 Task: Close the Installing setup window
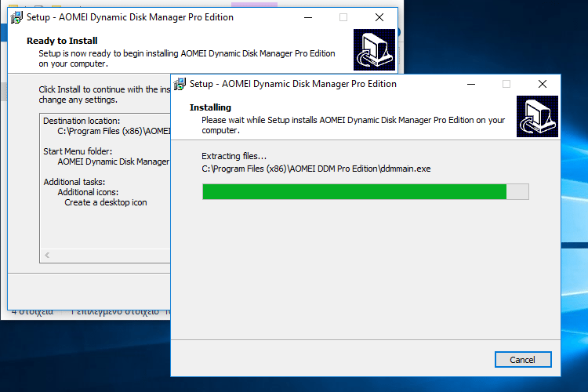click(x=543, y=84)
